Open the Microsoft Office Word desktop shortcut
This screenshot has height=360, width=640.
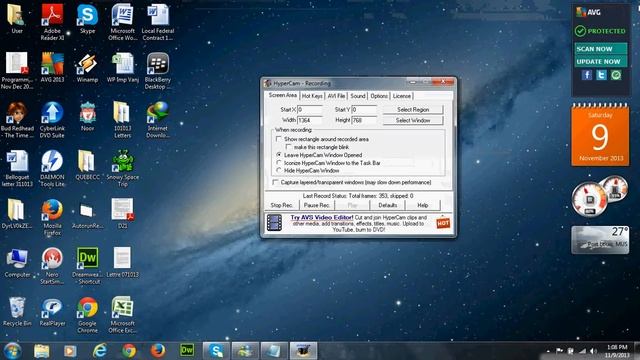click(122, 21)
